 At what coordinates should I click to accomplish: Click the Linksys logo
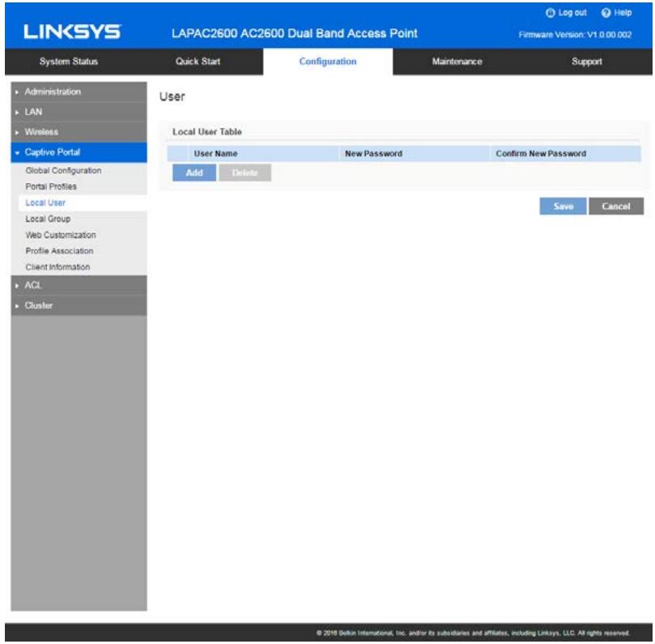72,32
